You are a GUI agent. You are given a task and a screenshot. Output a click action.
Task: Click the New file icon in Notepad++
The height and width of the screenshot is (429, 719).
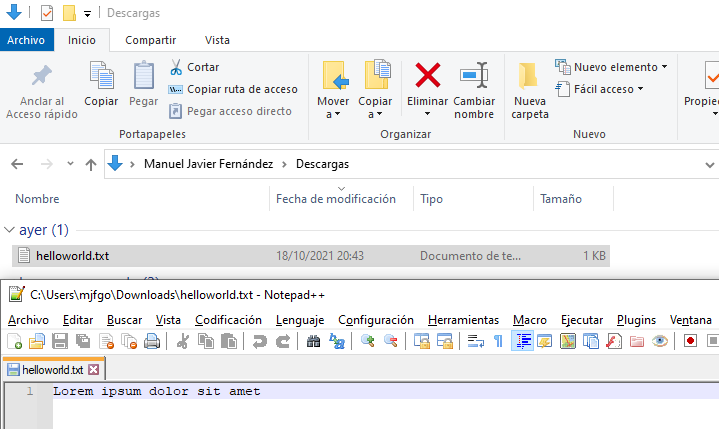pos(14,341)
